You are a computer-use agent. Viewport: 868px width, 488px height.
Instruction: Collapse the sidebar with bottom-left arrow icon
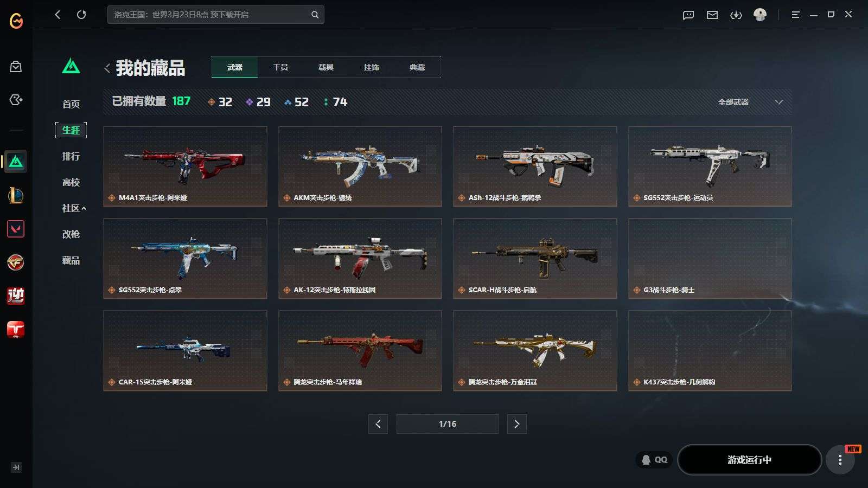pos(16,467)
